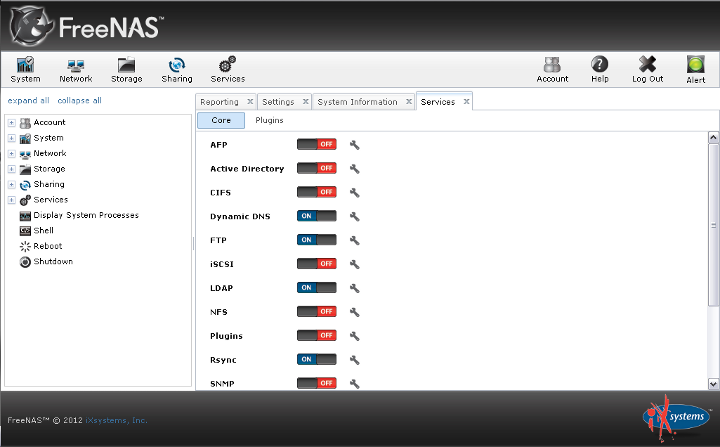Click the services list scroll up arrow
Image resolution: width=720 pixels, height=447 pixels.
tap(713, 137)
